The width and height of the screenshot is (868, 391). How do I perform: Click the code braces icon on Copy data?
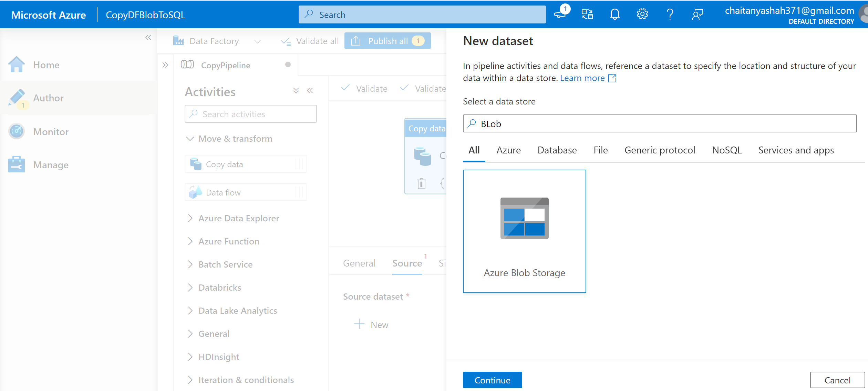[442, 183]
